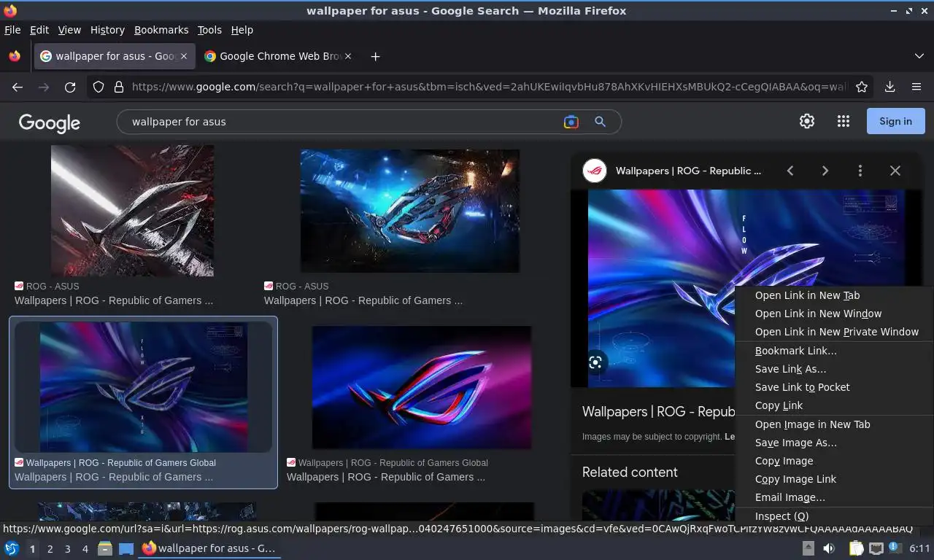Click the wallpaper for asus search field
The height and width of the screenshot is (560, 934).
click(339, 122)
